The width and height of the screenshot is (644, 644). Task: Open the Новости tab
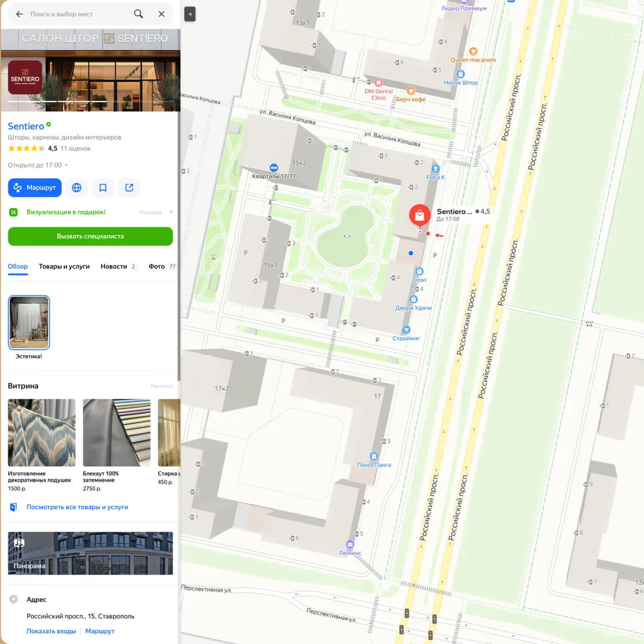[x=118, y=267]
